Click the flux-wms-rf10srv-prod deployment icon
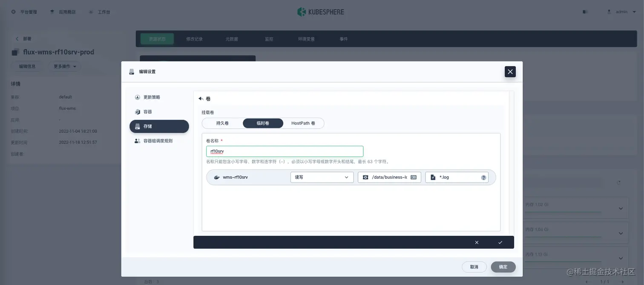This screenshot has width=644, height=285. tap(15, 52)
